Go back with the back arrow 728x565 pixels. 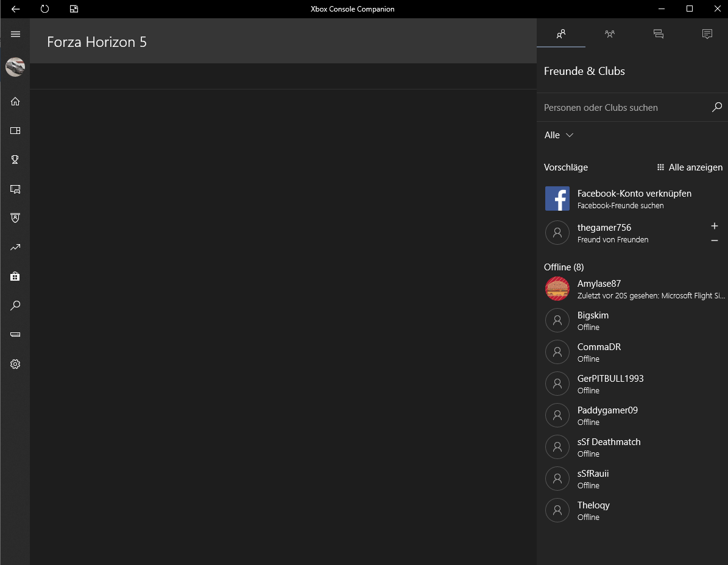click(15, 9)
